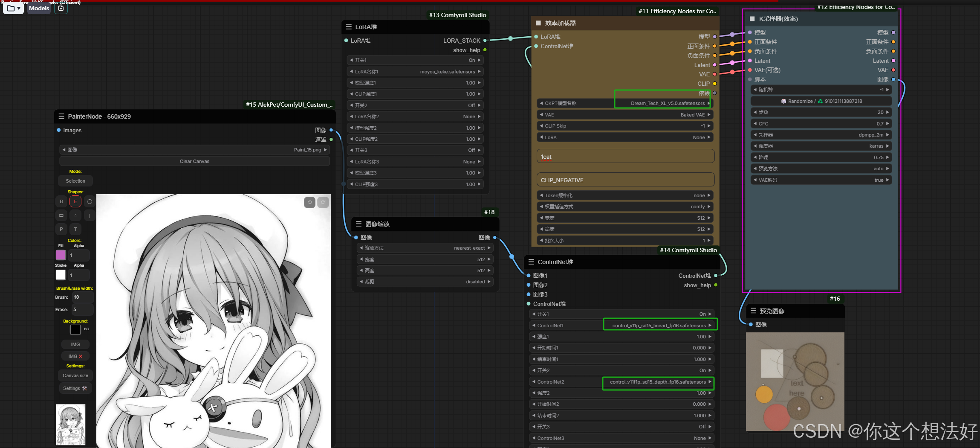Click the Clear Canvas button
This screenshot has width=980, height=448.
194,161
